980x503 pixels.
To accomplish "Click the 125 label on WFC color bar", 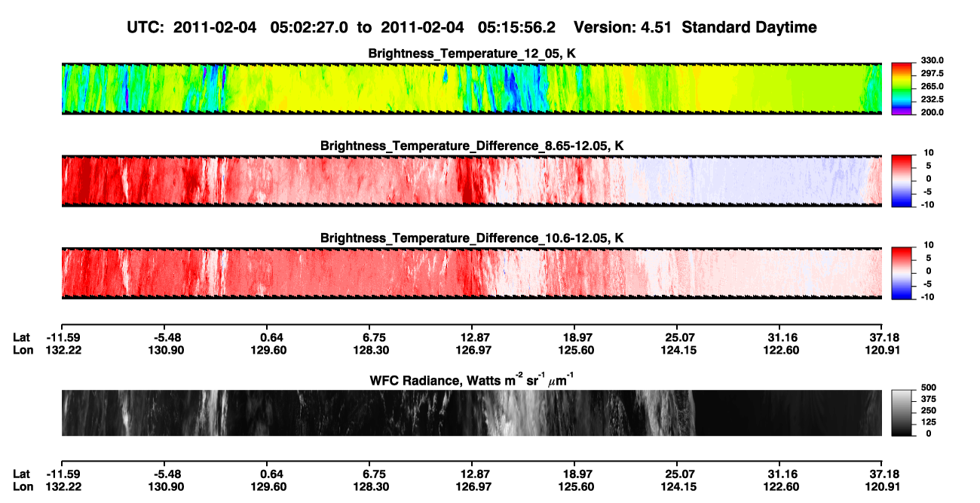I will pyautogui.click(x=929, y=422).
